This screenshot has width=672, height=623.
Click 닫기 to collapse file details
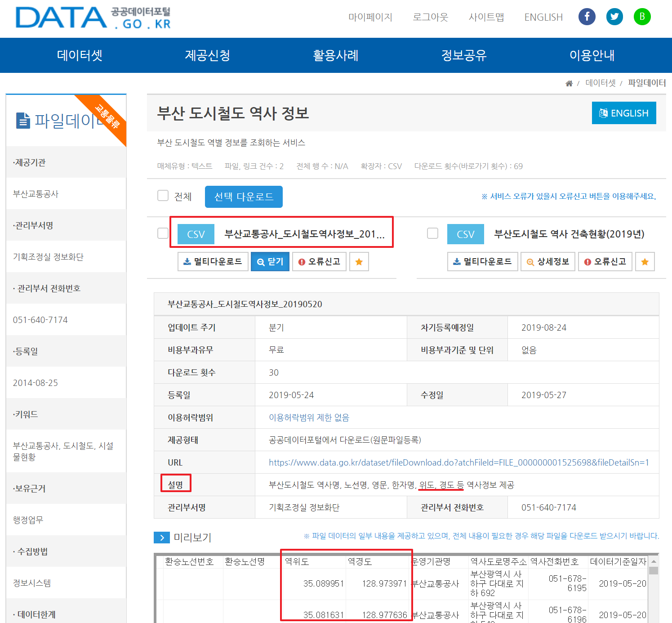click(270, 262)
